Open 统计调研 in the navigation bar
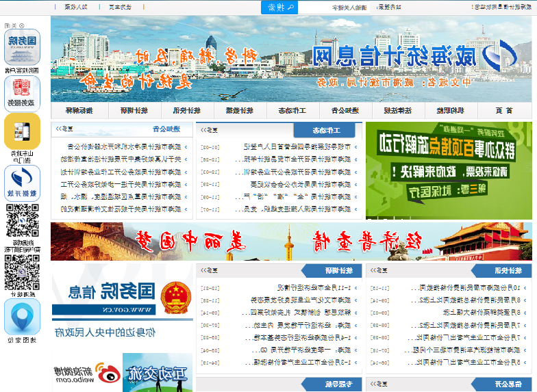 (x=134, y=111)
